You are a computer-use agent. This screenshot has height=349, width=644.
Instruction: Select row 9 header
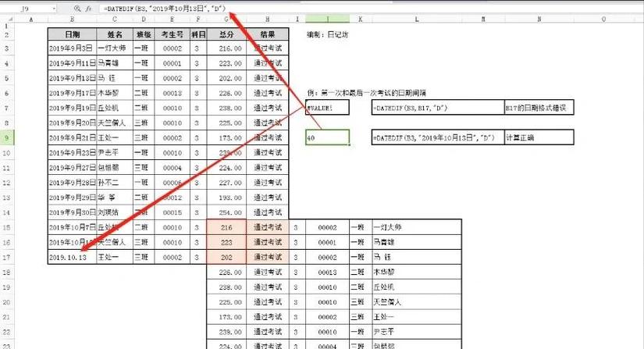coord(6,137)
